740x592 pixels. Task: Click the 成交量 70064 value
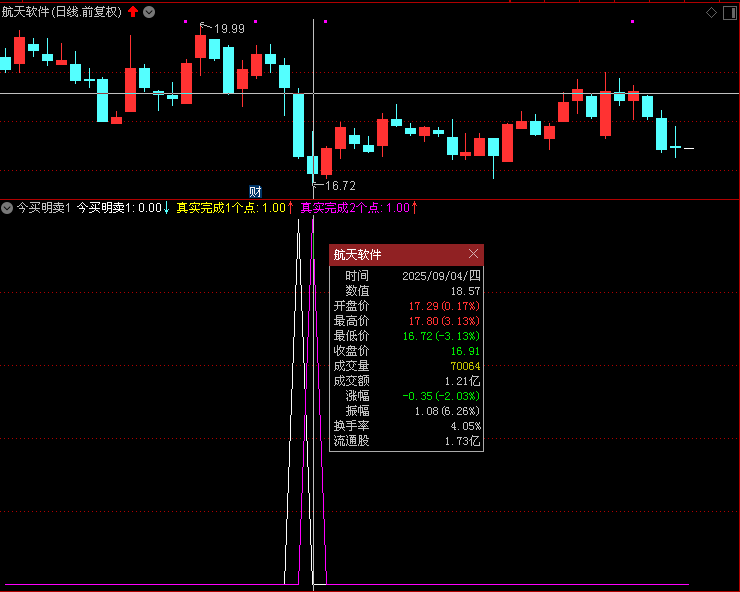[465, 366]
